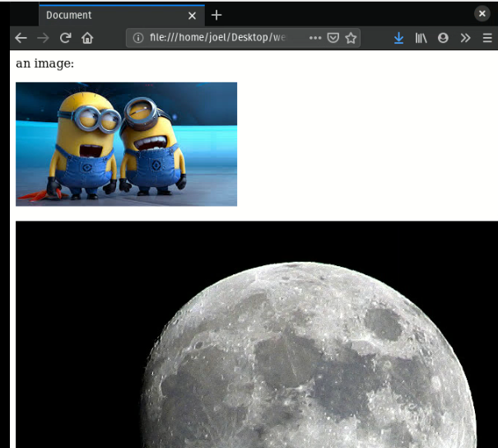Go back one page in the browser
Viewport: 498px width, 448px height.
(21, 38)
